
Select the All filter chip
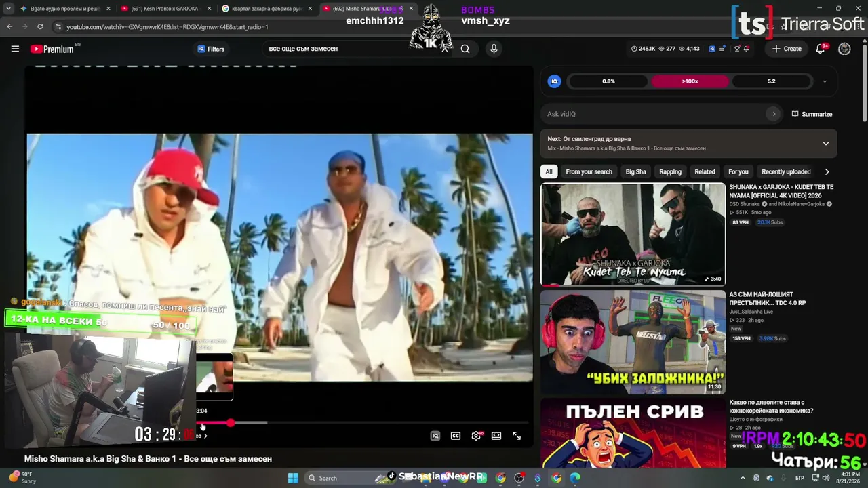[549, 171]
